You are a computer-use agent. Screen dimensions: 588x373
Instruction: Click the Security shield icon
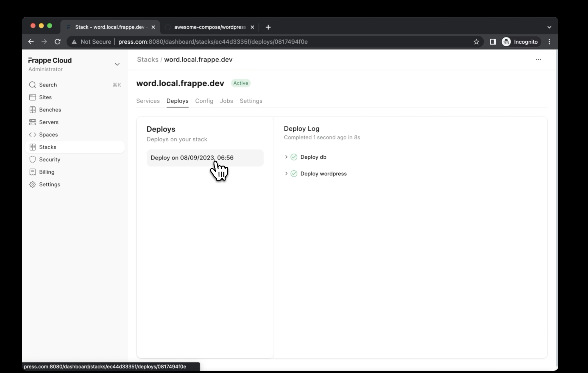click(x=32, y=160)
